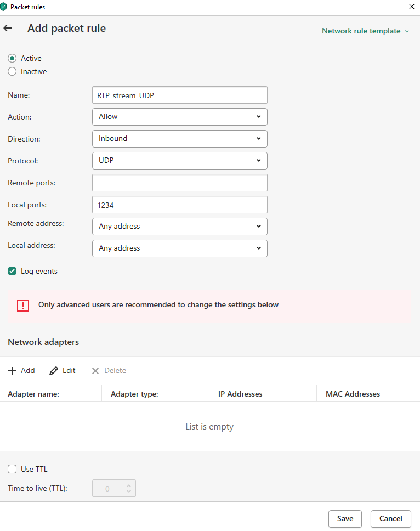Click the pencil Edit adapter icon
420x531 pixels.
(54, 371)
